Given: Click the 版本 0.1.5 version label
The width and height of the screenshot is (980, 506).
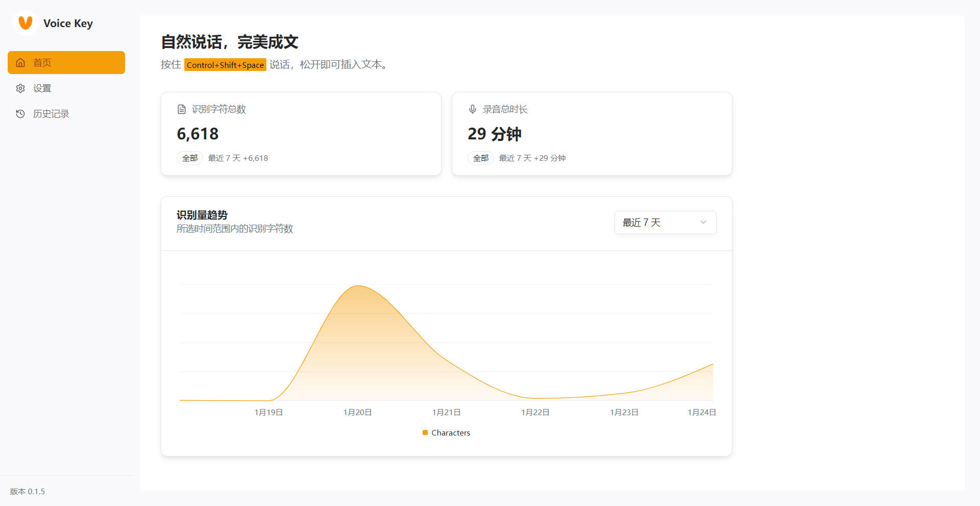Looking at the screenshot, I should (28, 491).
